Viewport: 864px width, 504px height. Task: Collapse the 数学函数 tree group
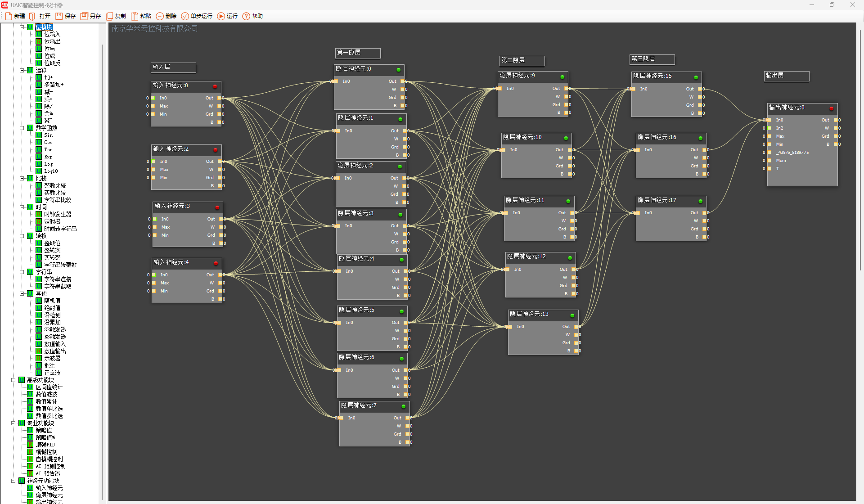22,128
